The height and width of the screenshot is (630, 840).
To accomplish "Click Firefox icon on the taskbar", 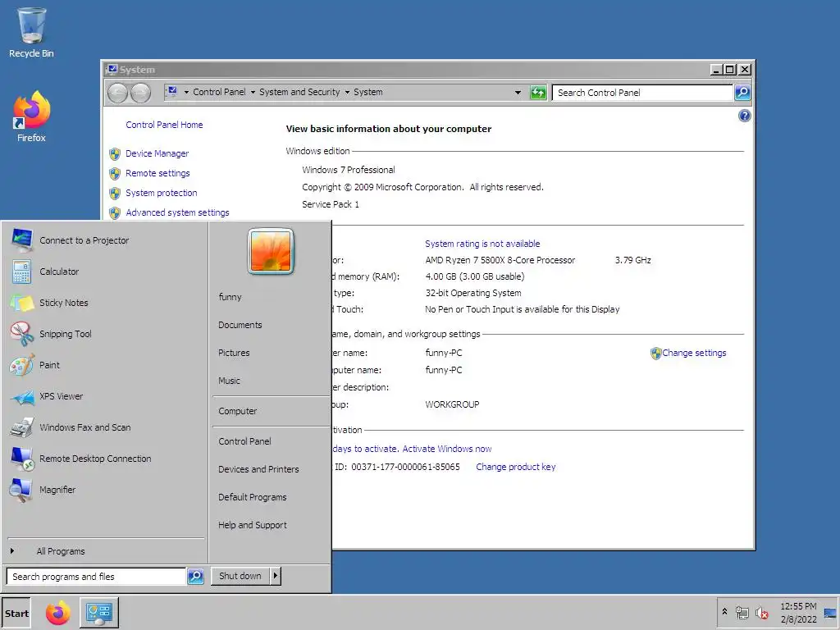I will coord(58,613).
